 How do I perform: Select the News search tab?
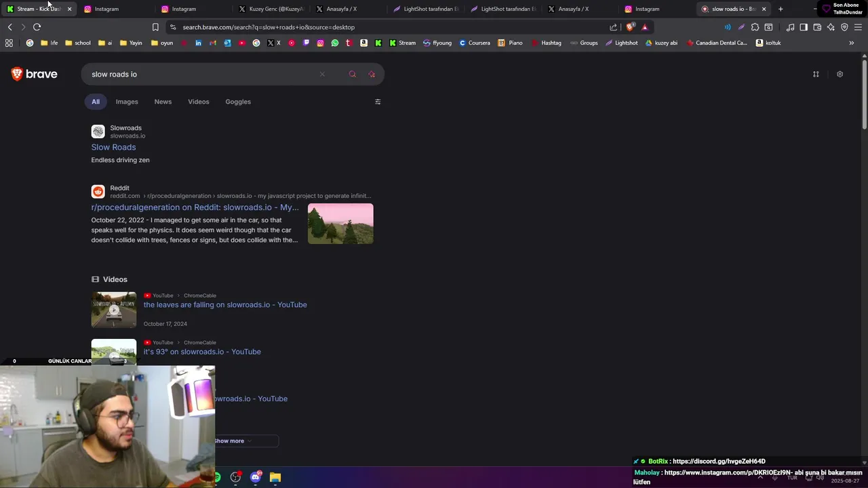[163, 102]
